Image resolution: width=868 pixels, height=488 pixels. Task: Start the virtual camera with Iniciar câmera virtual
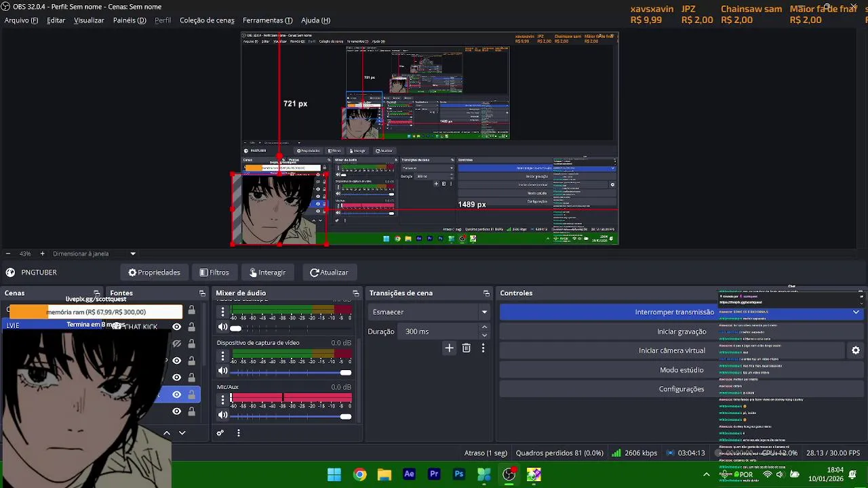(671, 350)
